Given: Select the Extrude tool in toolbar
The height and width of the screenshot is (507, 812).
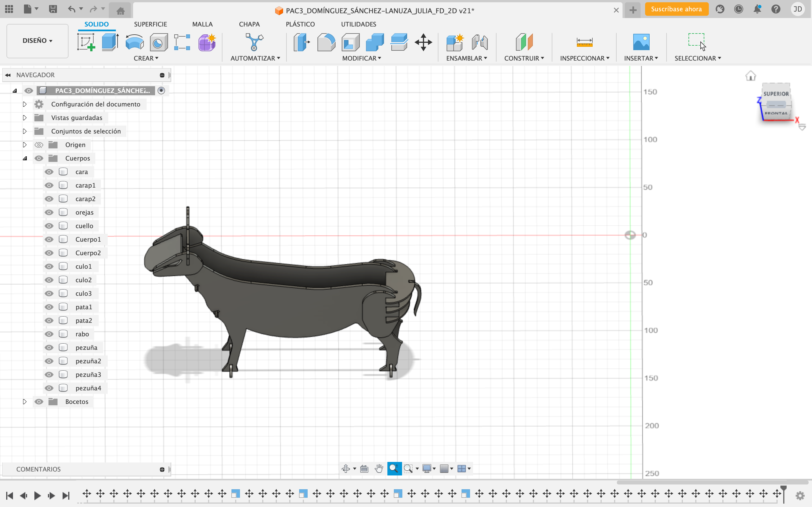Looking at the screenshot, I should (x=110, y=42).
